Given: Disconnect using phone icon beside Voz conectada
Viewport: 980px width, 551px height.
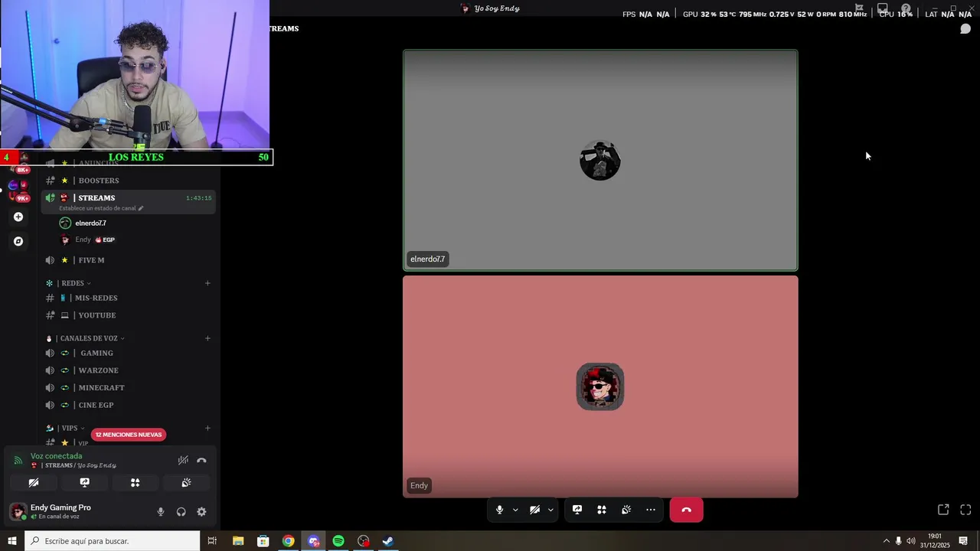Looking at the screenshot, I should point(201,461).
